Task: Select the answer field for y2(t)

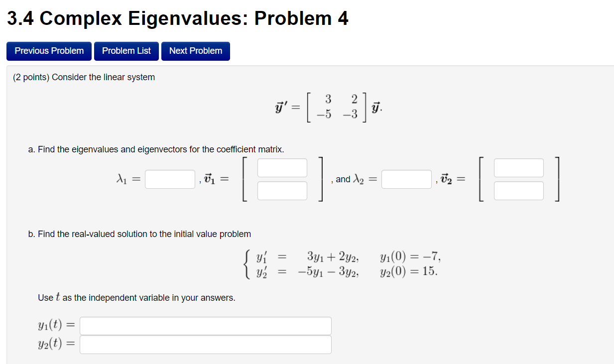Action: [205, 344]
